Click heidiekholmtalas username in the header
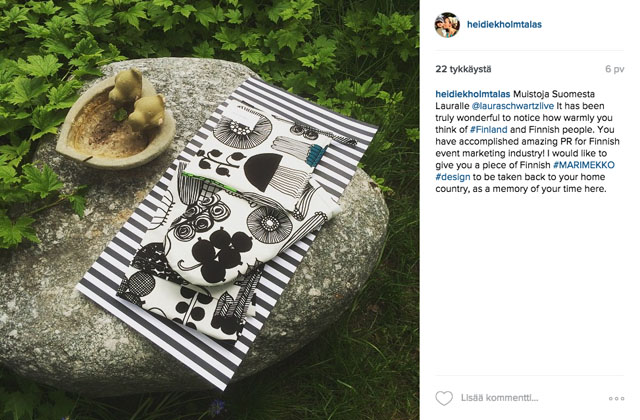 (504, 24)
